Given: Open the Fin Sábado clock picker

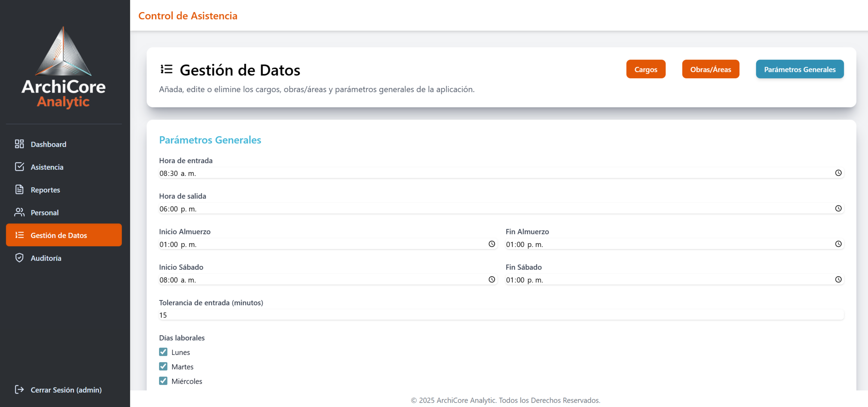Looking at the screenshot, I should point(838,280).
